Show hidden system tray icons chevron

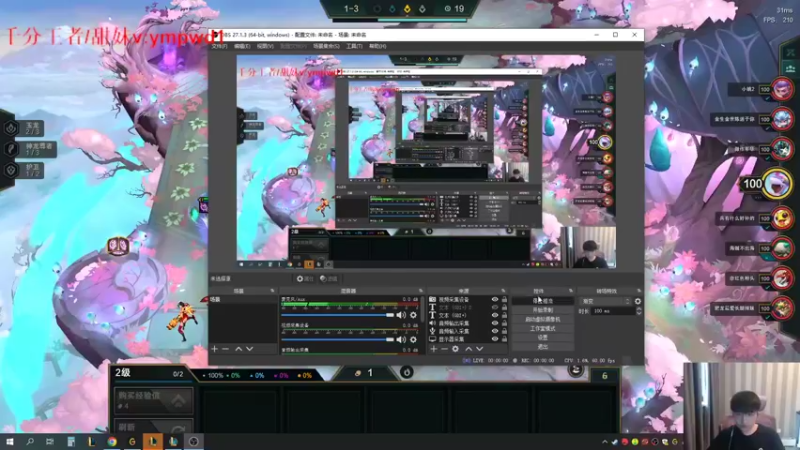[605, 442]
